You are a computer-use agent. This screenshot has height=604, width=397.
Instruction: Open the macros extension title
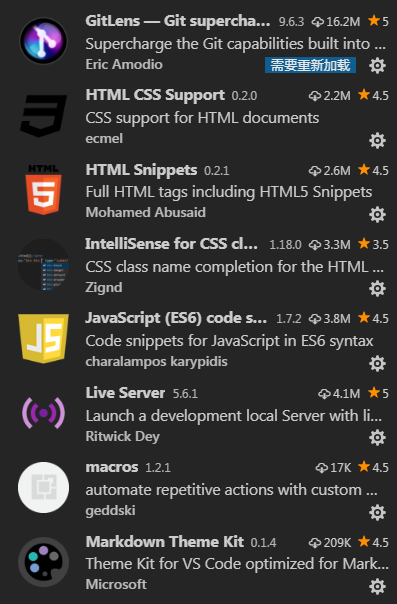(x=112, y=467)
